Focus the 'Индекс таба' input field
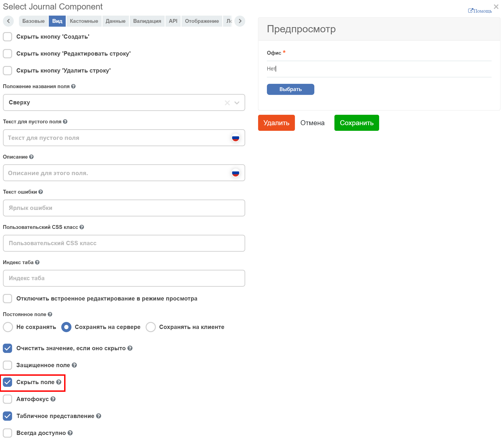Image resolution: width=504 pixels, height=446 pixels. [124, 279]
